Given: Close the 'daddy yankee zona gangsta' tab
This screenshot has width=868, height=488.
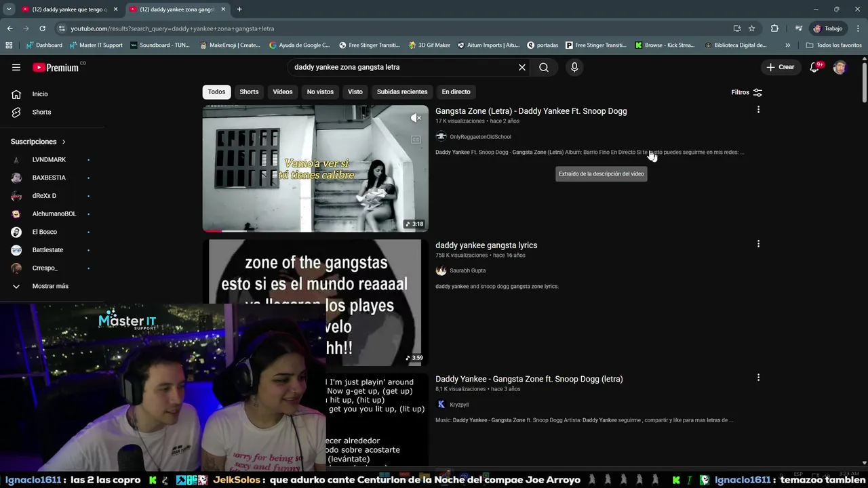Looking at the screenshot, I should point(223,9).
